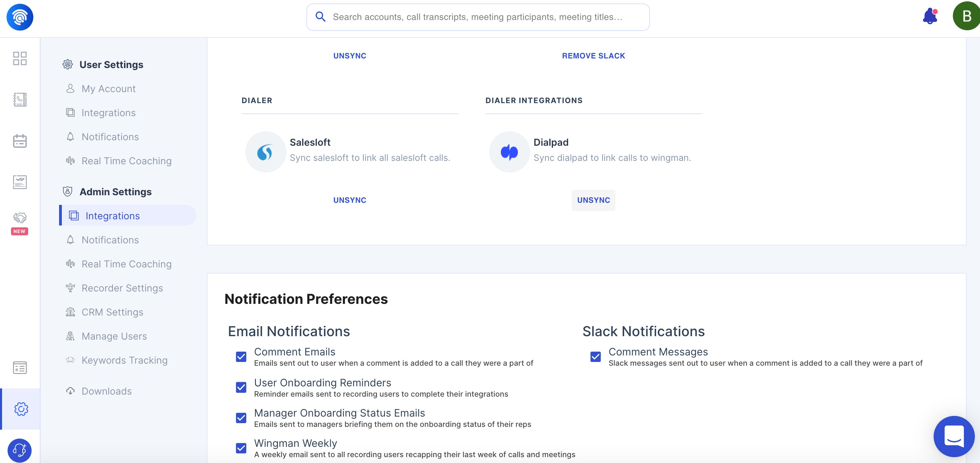
Task: Open the calendar sidebar icon
Action: [20, 141]
